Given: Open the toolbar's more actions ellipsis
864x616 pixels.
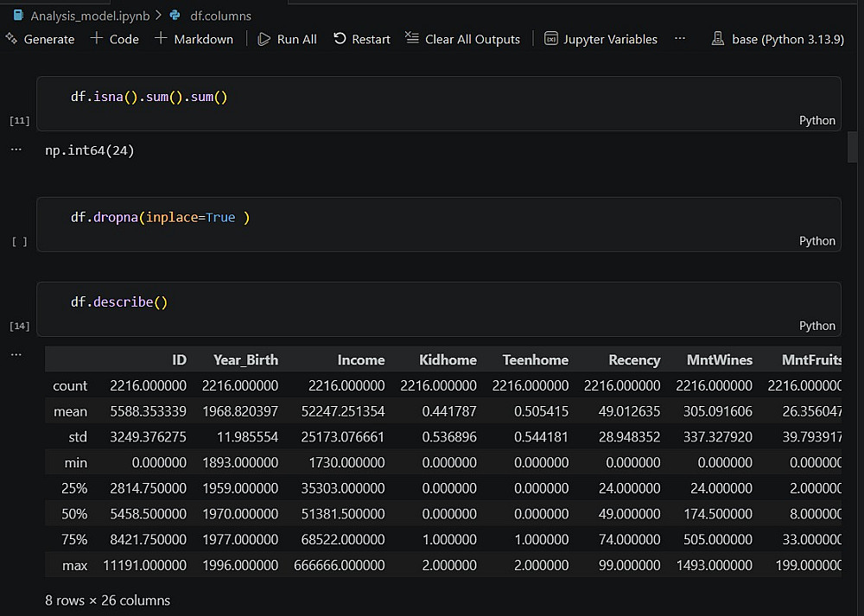Looking at the screenshot, I should [x=680, y=39].
